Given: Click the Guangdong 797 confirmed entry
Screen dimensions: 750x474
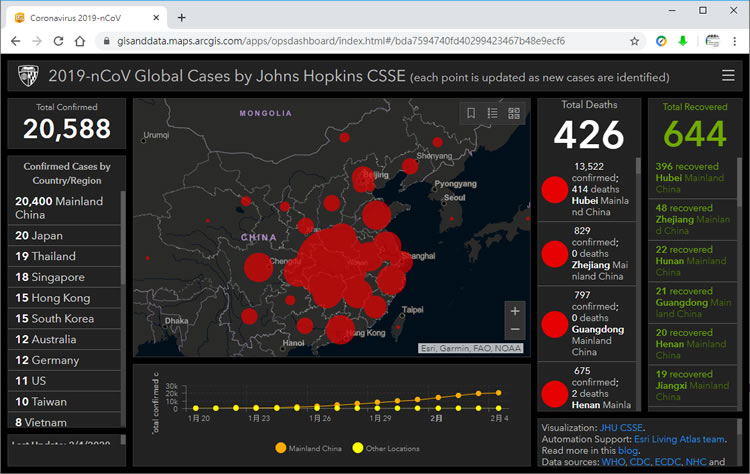Looking at the screenshot, I should click(586, 323).
